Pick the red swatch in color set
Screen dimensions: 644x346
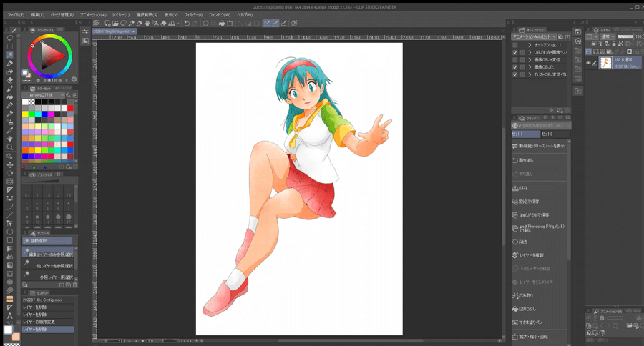pyautogui.click(x=70, y=108)
